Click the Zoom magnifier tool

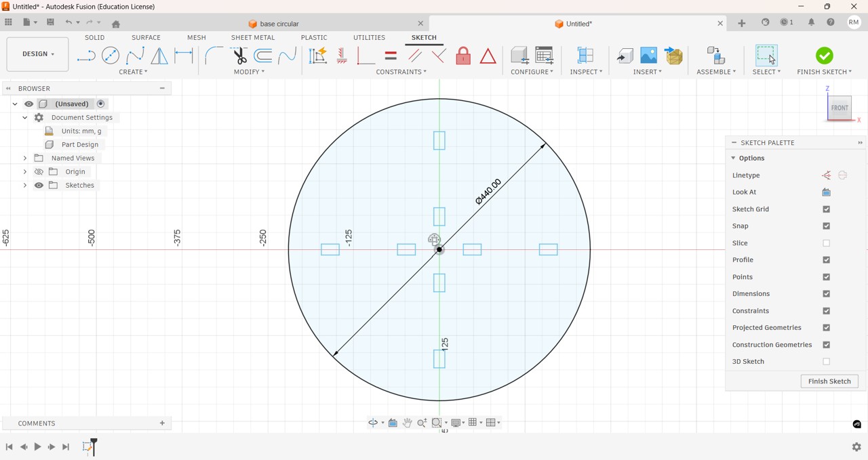point(422,423)
